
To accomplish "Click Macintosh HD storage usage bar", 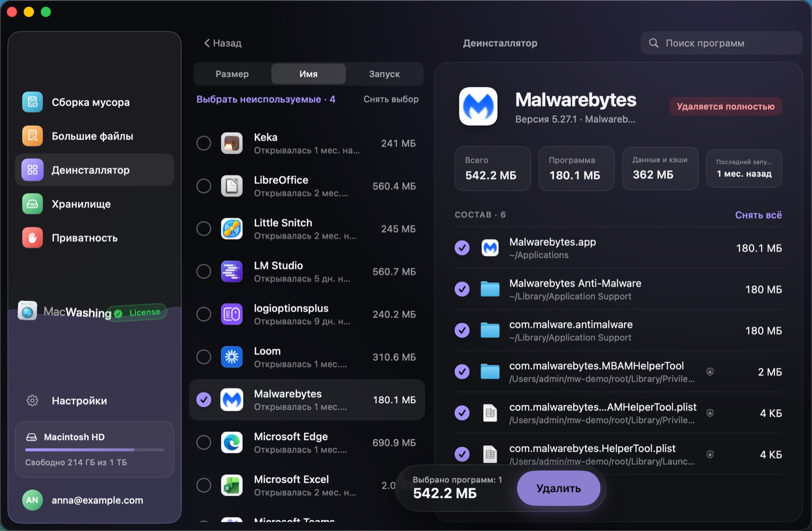I will [x=95, y=450].
